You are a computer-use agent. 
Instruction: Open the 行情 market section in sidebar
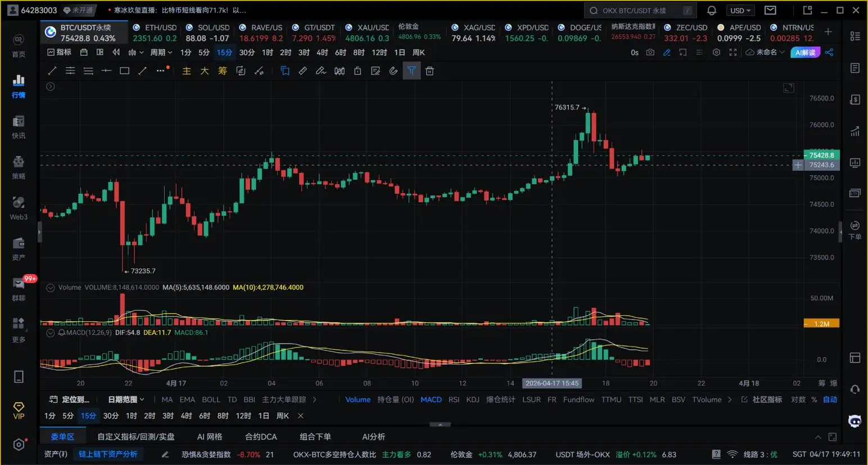19,85
